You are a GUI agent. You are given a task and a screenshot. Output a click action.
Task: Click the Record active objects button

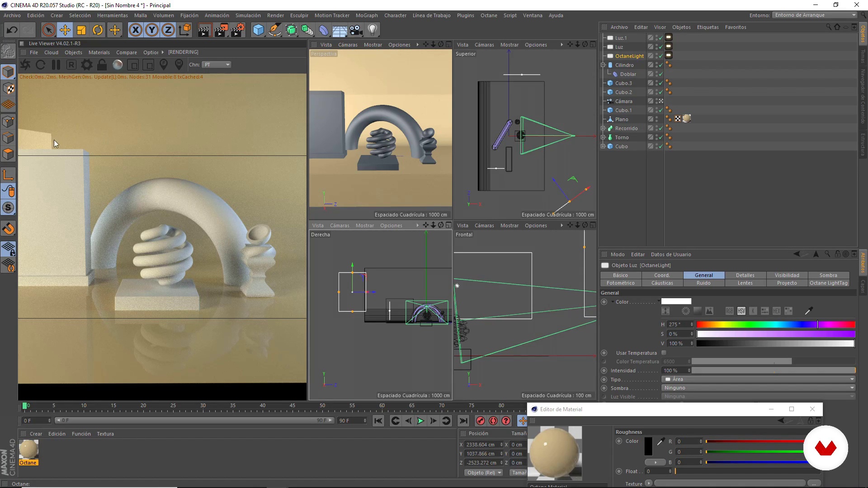tap(481, 421)
